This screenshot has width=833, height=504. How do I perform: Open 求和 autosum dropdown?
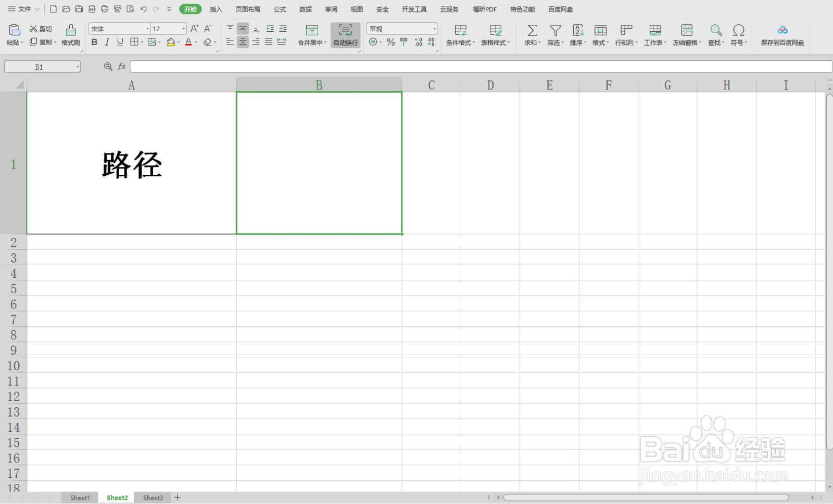[532, 43]
